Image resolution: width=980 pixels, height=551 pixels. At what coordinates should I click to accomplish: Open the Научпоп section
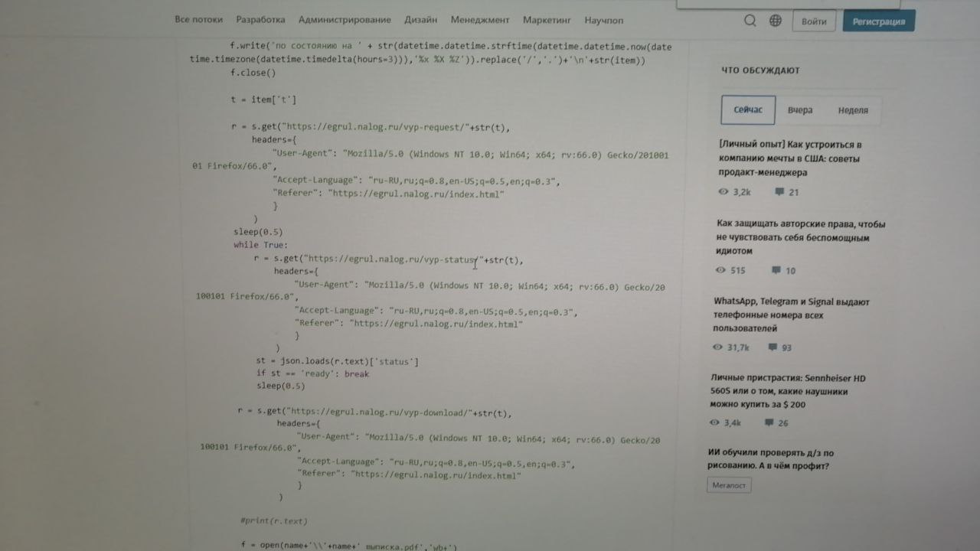coord(604,20)
